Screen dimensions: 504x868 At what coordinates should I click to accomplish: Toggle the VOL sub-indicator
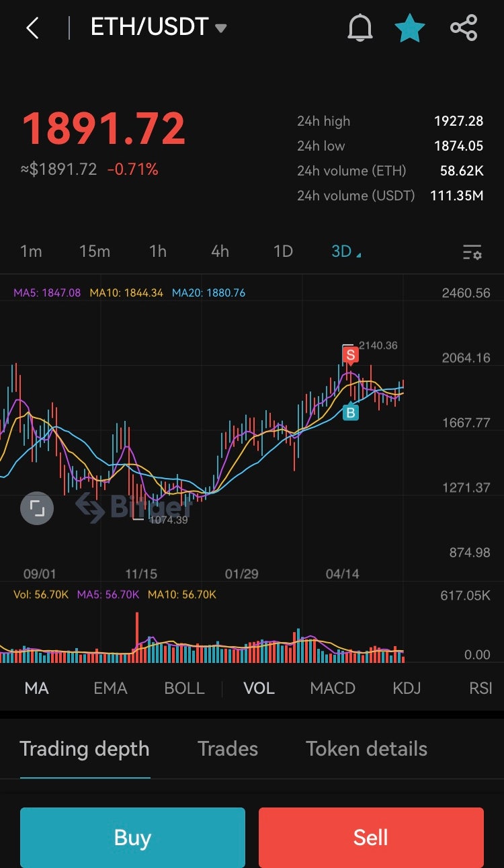point(259,688)
